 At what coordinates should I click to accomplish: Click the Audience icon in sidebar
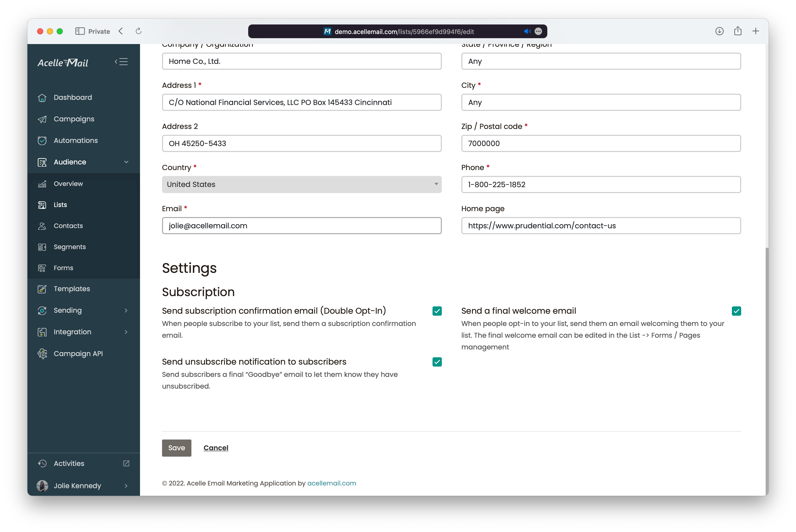[x=42, y=162]
